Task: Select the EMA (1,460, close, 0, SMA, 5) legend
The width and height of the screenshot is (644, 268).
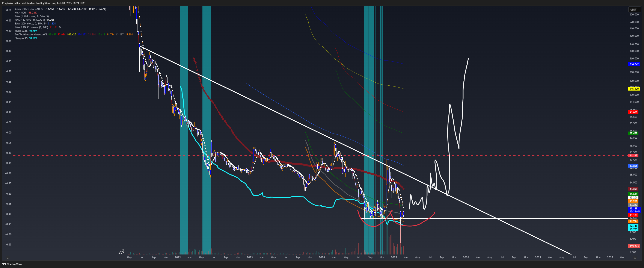Action: point(32,16)
